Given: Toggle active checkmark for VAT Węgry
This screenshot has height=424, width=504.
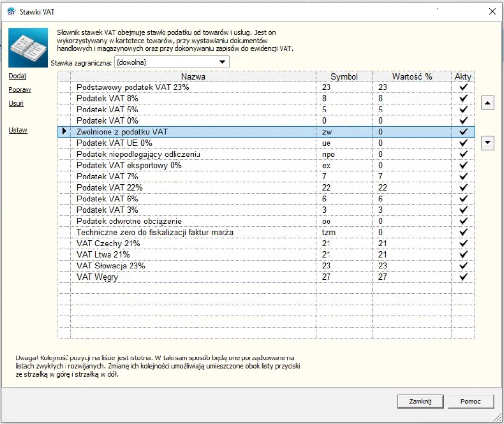Looking at the screenshot, I should point(463,277).
